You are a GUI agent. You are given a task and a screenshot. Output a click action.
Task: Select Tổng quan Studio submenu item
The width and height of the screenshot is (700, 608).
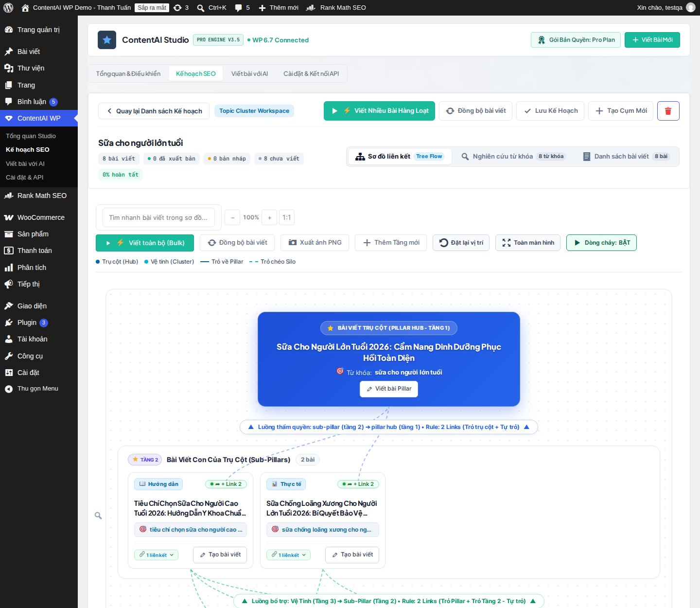click(x=31, y=136)
